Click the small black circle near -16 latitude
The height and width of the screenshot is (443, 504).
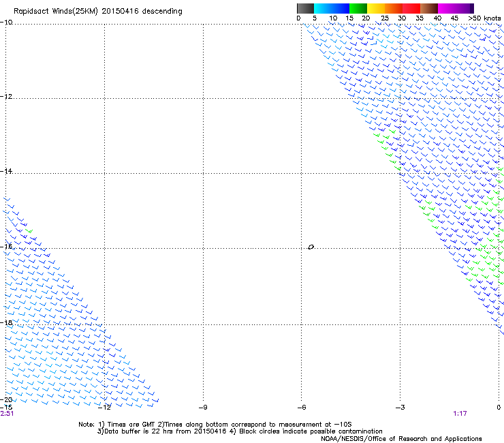pos(311,247)
